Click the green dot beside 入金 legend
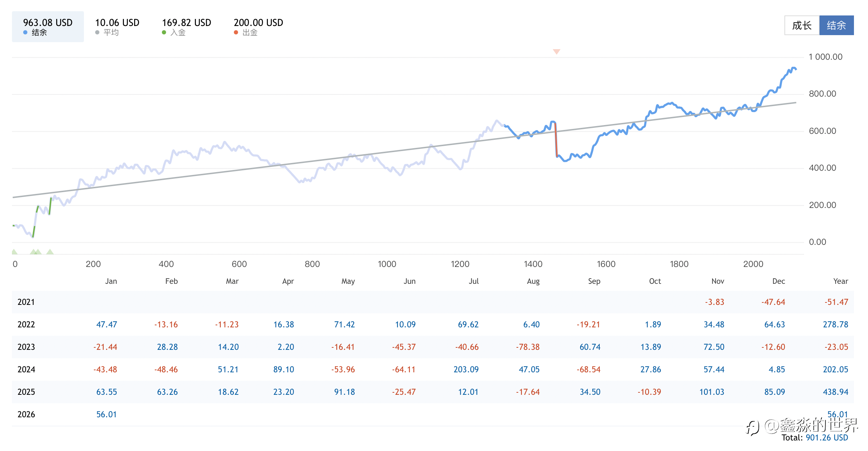The width and height of the screenshot is (868, 451). [x=164, y=33]
